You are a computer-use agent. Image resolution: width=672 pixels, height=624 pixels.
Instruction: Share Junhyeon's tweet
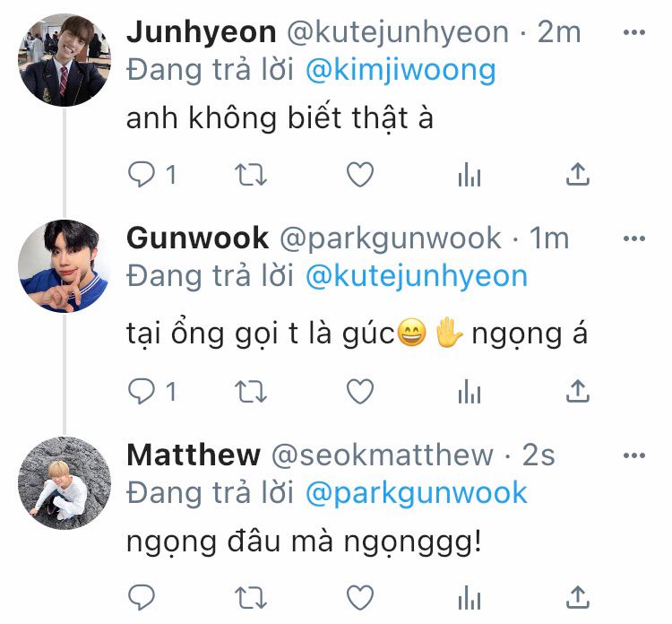tap(578, 174)
